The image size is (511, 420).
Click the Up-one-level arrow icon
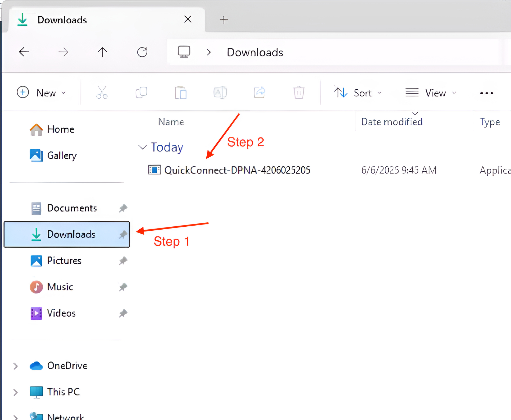pos(103,52)
